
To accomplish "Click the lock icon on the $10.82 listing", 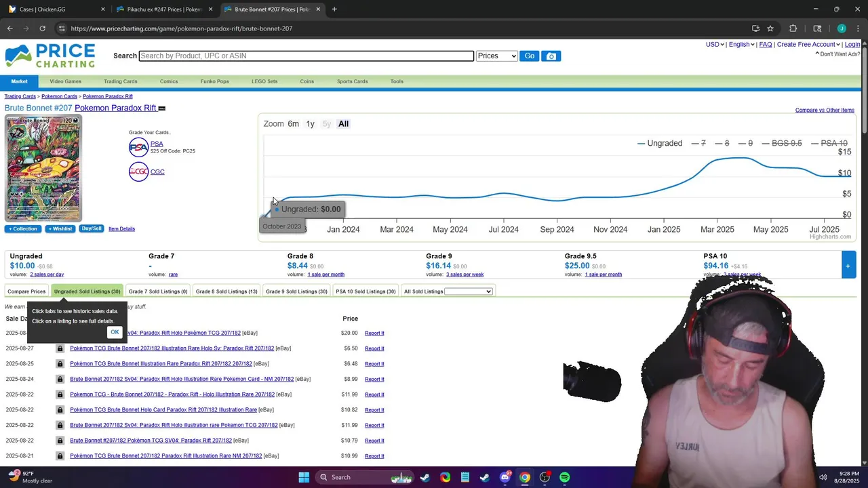I will click(60, 410).
